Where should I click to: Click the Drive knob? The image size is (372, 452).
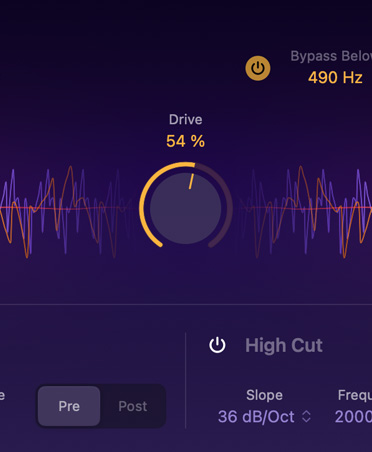pos(186,208)
